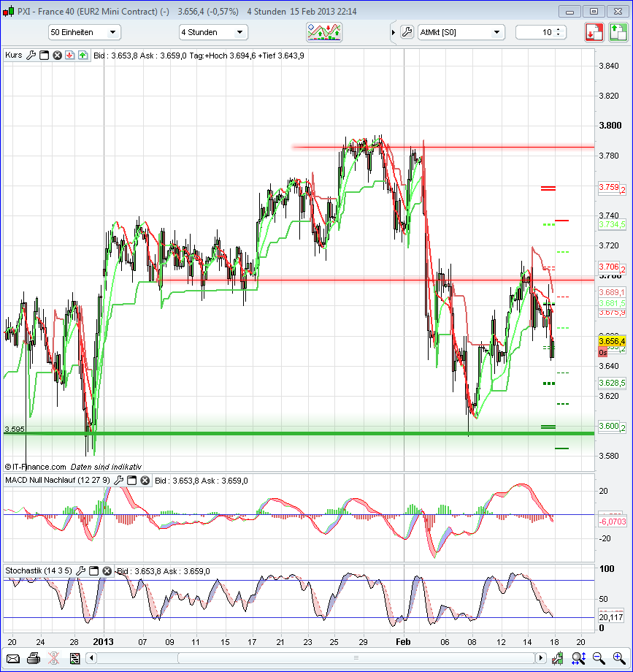Click the 'Stochastik (14 3 5)' title
Image resolution: width=633 pixels, height=672 pixels.
[x=39, y=570]
